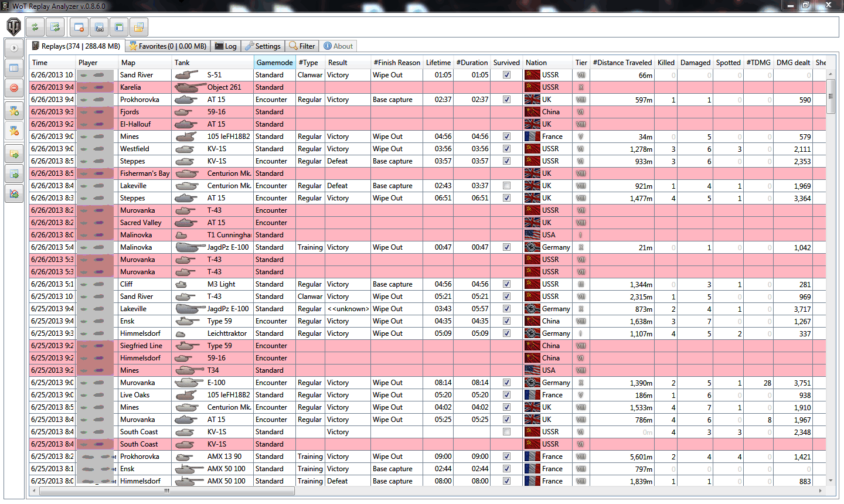Select the Live Oaks map cell
This screenshot has width=844, height=504.
click(x=145, y=395)
